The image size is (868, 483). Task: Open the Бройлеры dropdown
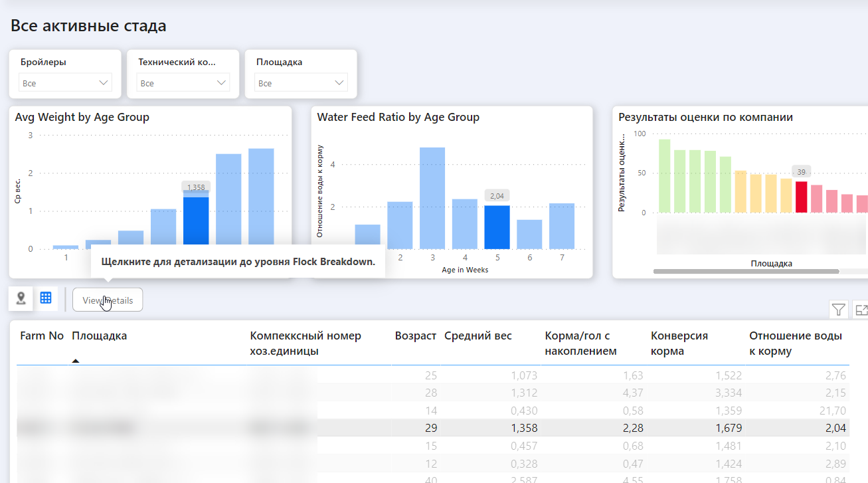[65, 83]
